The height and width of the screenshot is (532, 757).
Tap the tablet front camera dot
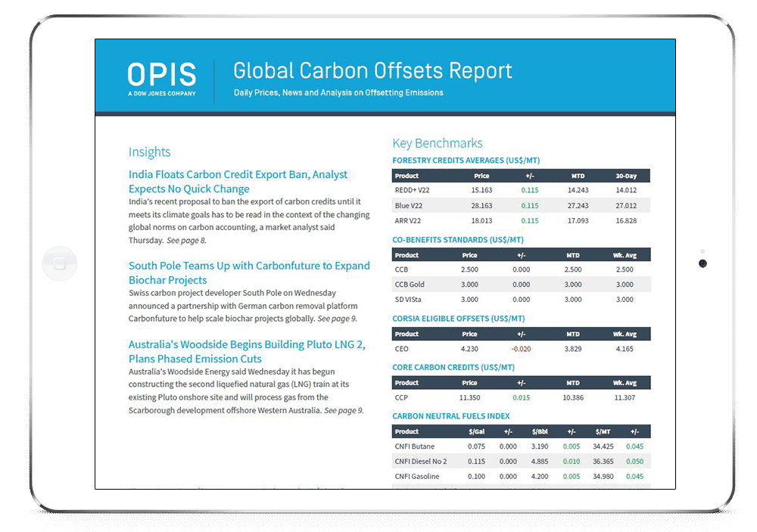click(x=702, y=263)
